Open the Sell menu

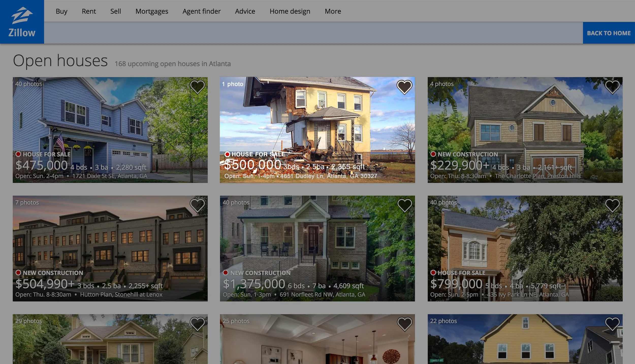click(x=116, y=11)
